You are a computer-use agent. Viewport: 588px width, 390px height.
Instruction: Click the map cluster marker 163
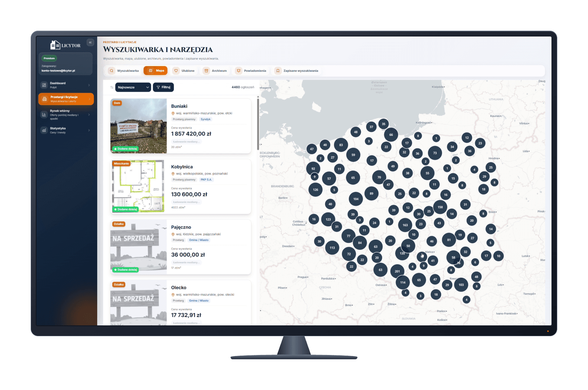click(405, 225)
